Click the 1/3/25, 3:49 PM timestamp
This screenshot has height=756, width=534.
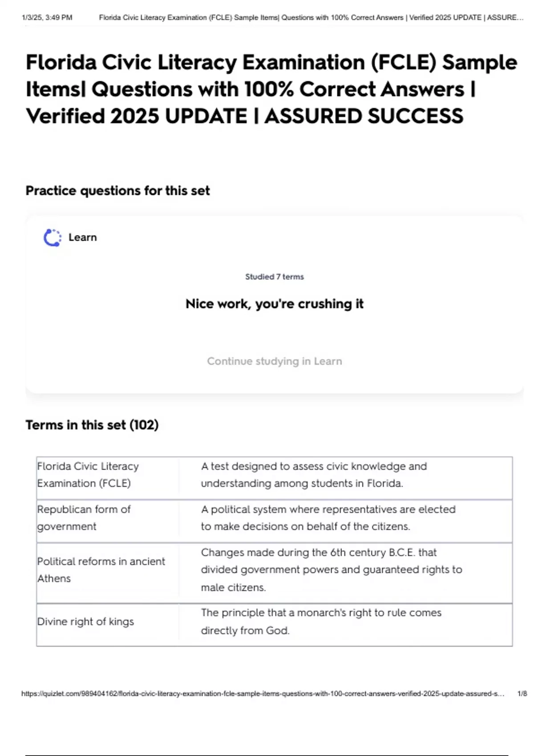tap(47, 18)
